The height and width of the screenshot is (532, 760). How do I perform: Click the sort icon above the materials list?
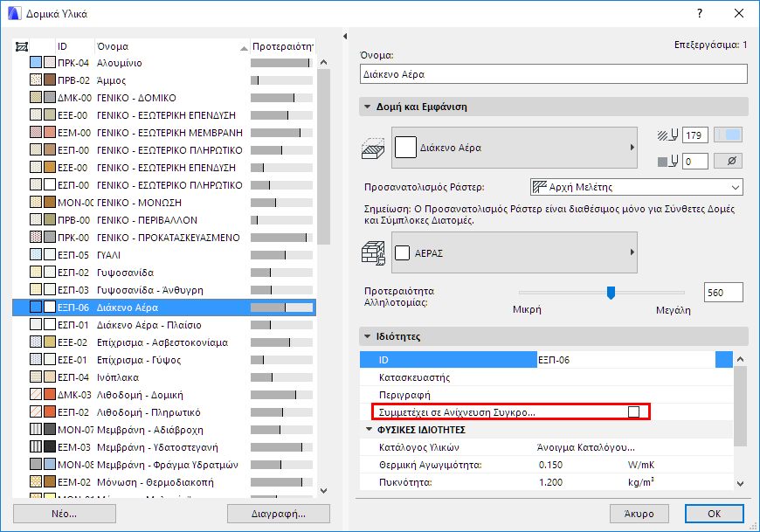click(22, 46)
